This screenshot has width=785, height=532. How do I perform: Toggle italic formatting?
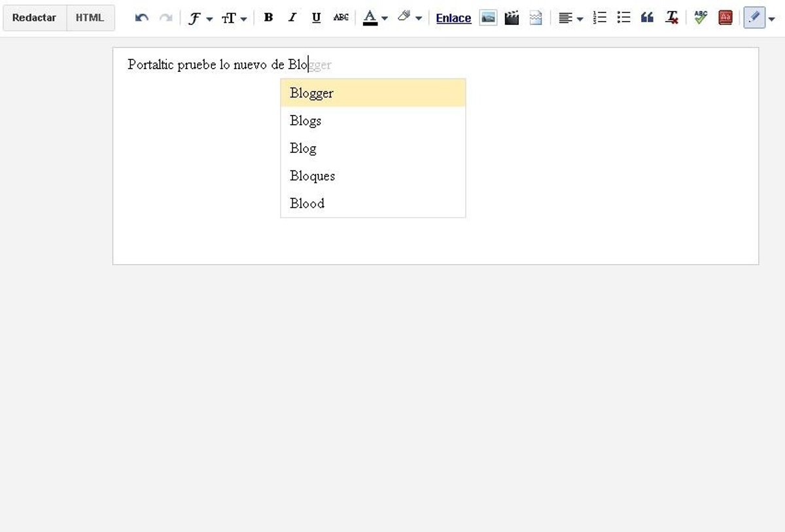[292, 18]
